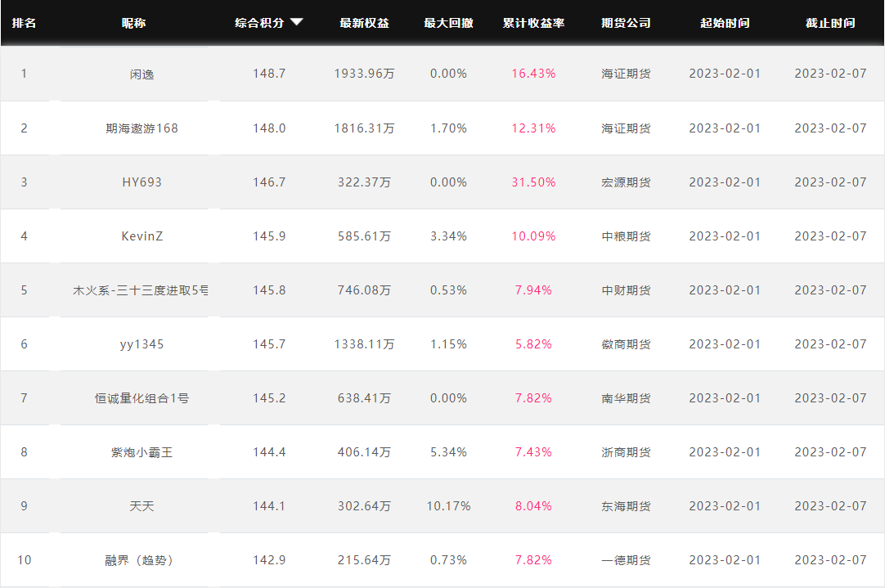Click the return rate 31.50%
Image resolution: width=885 pixels, height=588 pixels.
tap(534, 182)
